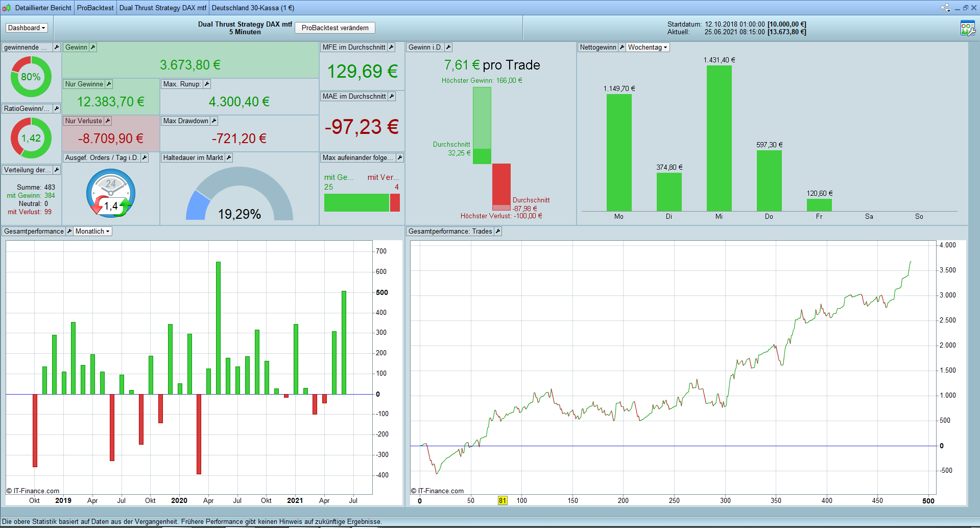Viewport: 980px width, 528px height.
Task: Click the Gesamtperformance: Trades label
Action: point(450,232)
